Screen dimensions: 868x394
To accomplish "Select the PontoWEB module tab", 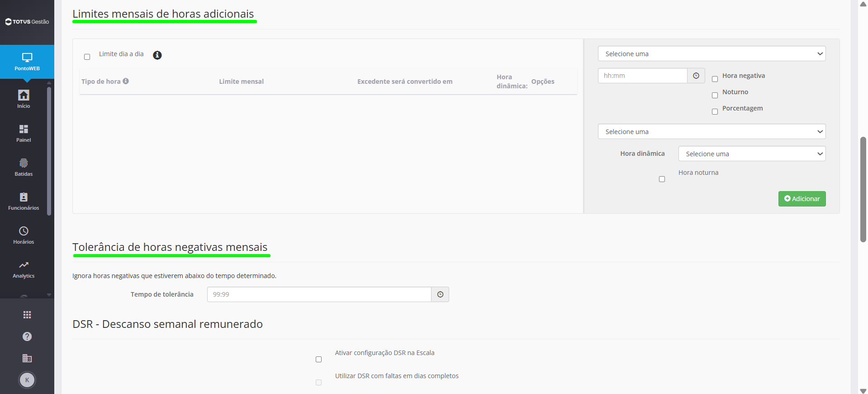I will tap(27, 62).
